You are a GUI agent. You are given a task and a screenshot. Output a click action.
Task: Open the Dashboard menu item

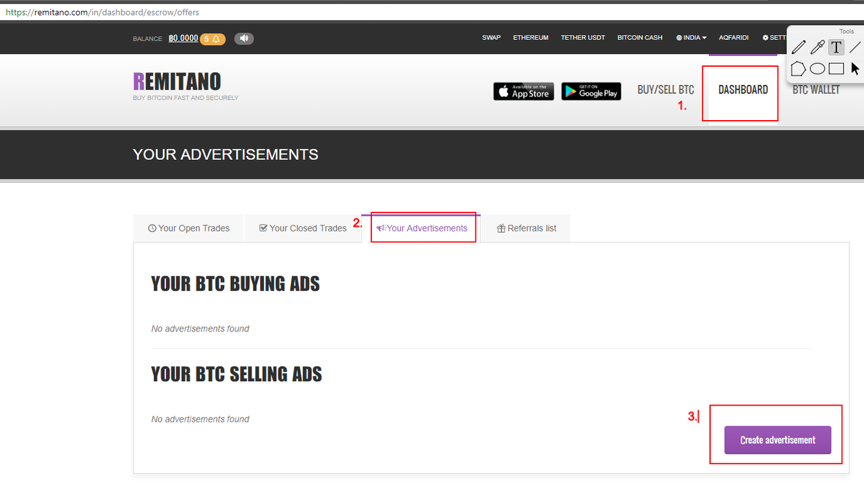click(743, 90)
